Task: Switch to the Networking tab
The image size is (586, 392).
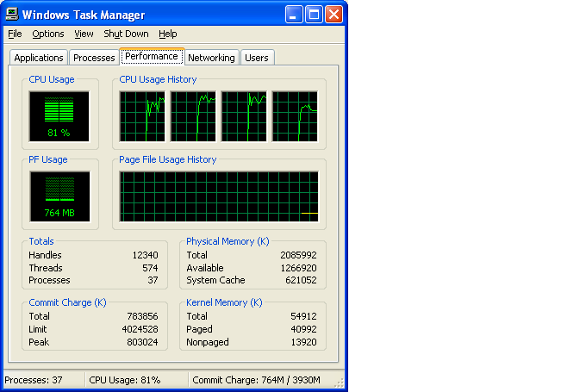Action: [211, 58]
